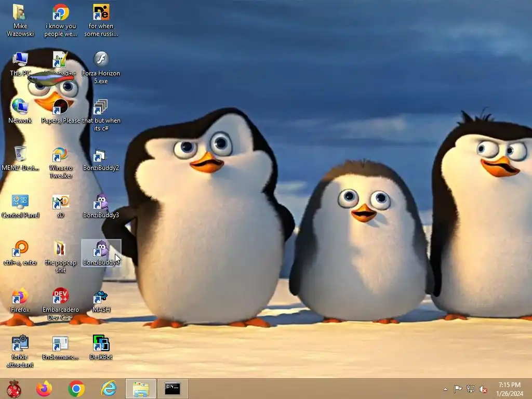The height and width of the screenshot is (399, 532).
Task: Open the Action Center flag icon
Action: [x=458, y=389]
